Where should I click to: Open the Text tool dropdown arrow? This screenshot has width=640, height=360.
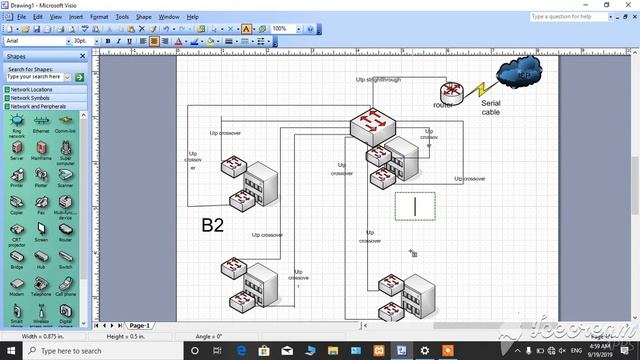click(x=254, y=29)
